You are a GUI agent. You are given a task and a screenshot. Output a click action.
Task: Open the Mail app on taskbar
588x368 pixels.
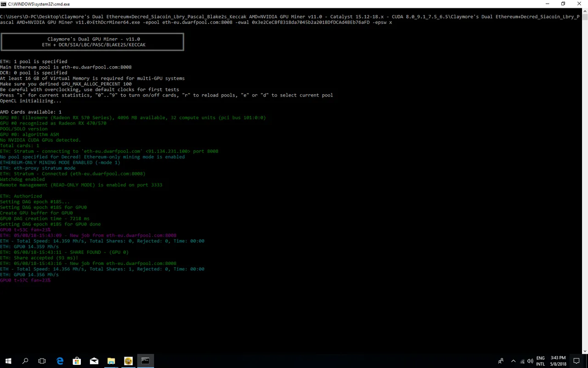click(94, 361)
